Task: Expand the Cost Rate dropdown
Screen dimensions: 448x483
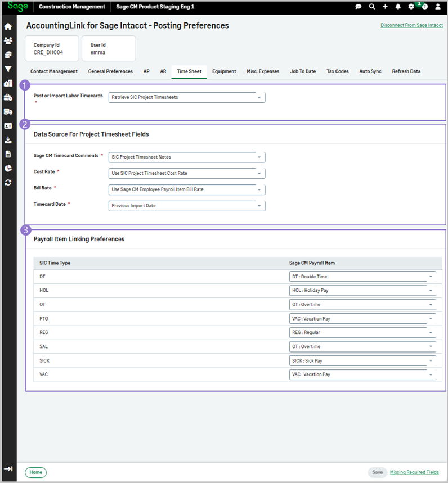Action: pos(186,173)
